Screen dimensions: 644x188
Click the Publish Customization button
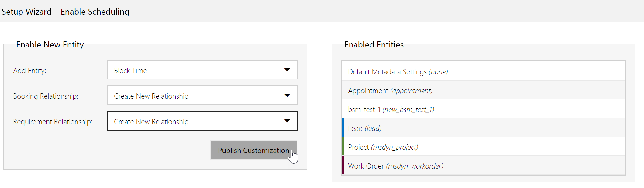pos(253,150)
